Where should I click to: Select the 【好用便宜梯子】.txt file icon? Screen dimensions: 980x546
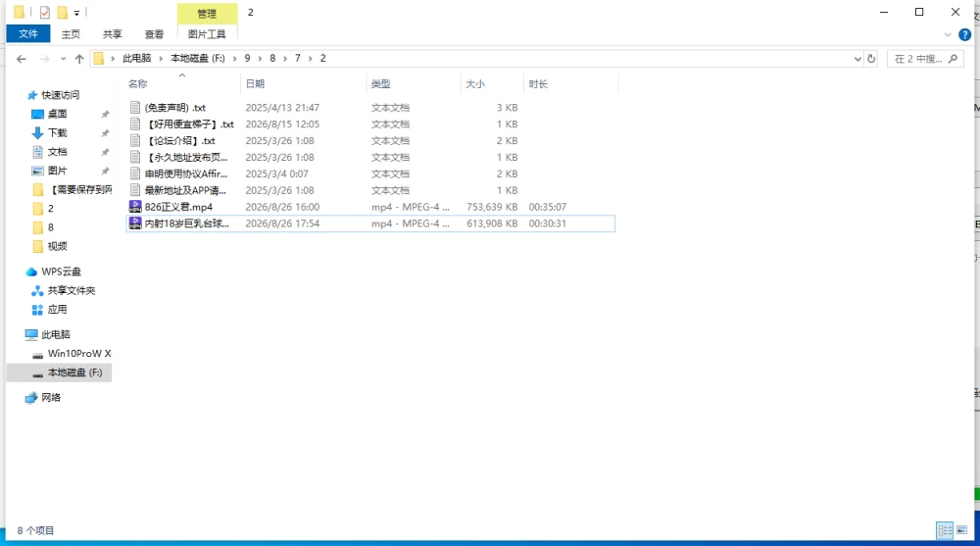pyautogui.click(x=135, y=124)
